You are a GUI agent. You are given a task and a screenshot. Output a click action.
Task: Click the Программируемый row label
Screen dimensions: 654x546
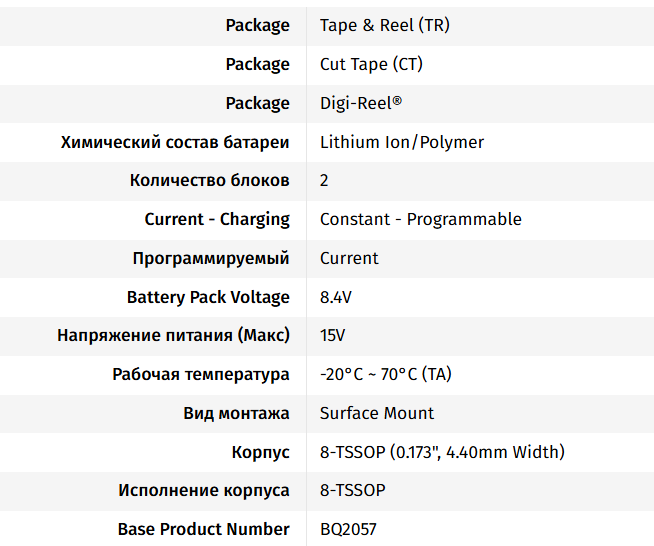point(211,258)
